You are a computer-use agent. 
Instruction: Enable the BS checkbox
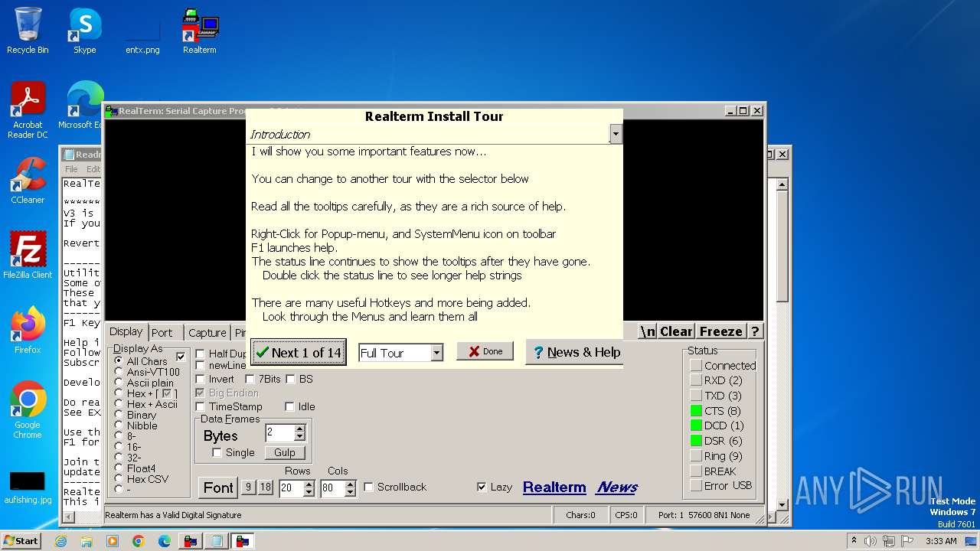click(290, 379)
